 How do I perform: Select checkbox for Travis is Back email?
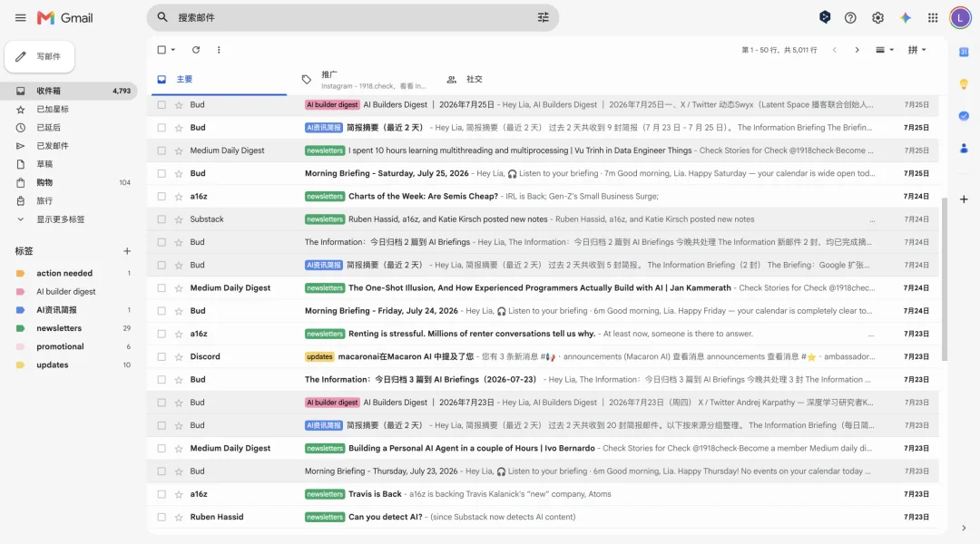162,494
